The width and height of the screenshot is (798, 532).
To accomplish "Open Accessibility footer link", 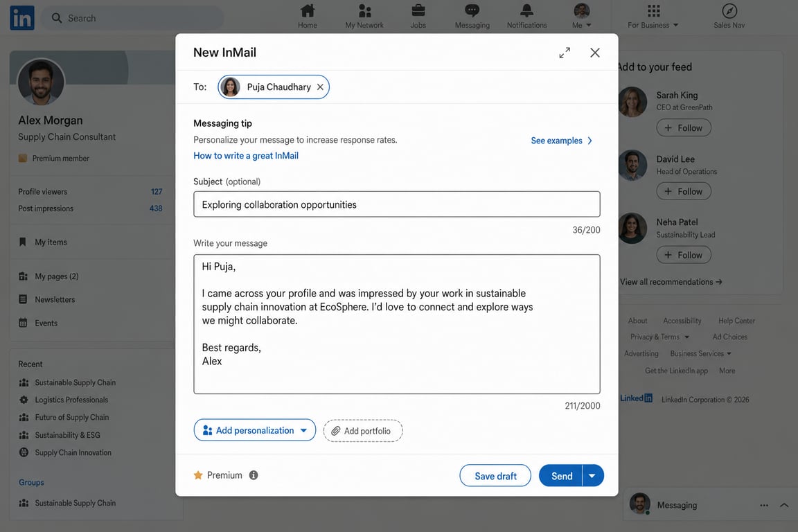I will [682, 321].
